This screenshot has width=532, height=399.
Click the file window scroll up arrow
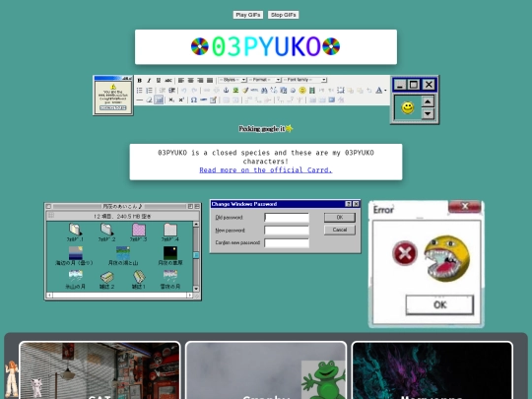(196, 225)
